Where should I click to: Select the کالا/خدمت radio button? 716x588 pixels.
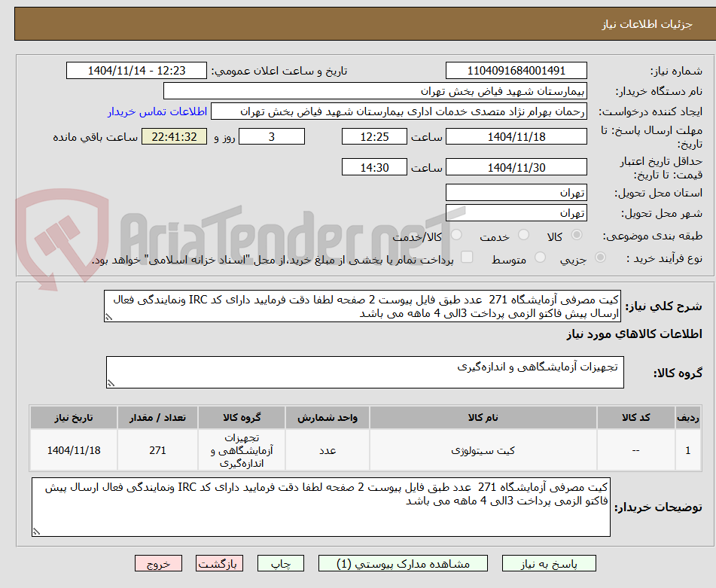pyautogui.click(x=456, y=235)
